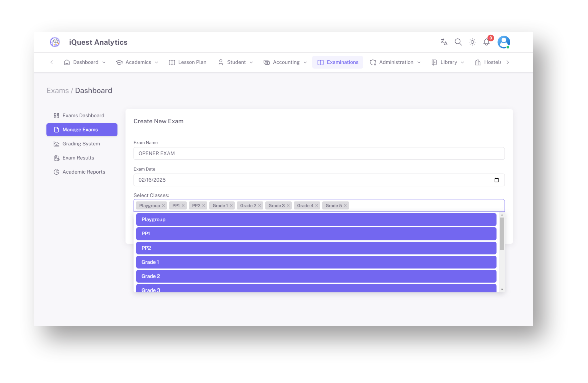Remove the Grade 3 class tag
Screen dimensions: 588x383
point(288,206)
